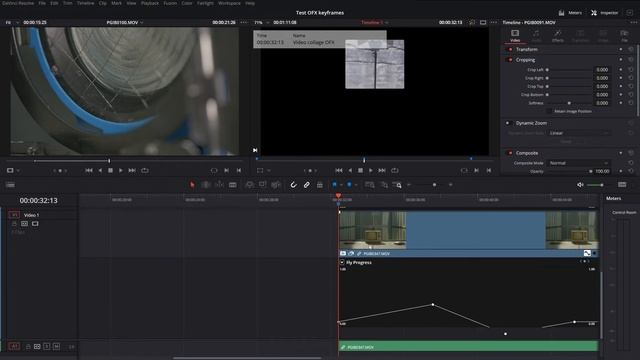This screenshot has width=640, height=360.
Task: Reset the Cropping section
Action: (x=631, y=60)
